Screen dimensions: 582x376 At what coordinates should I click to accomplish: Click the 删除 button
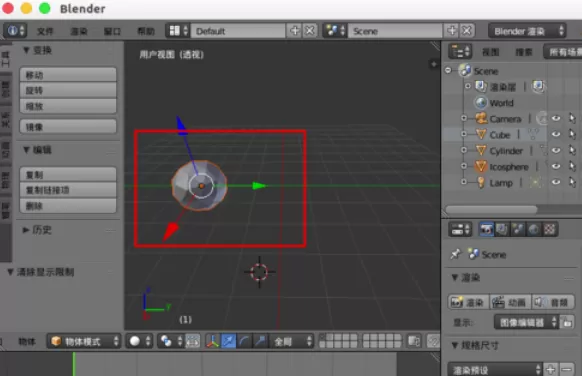pos(68,206)
